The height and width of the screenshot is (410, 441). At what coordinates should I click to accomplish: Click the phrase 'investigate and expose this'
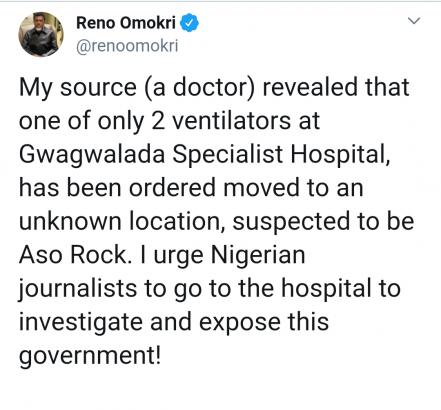pos(174,322)
